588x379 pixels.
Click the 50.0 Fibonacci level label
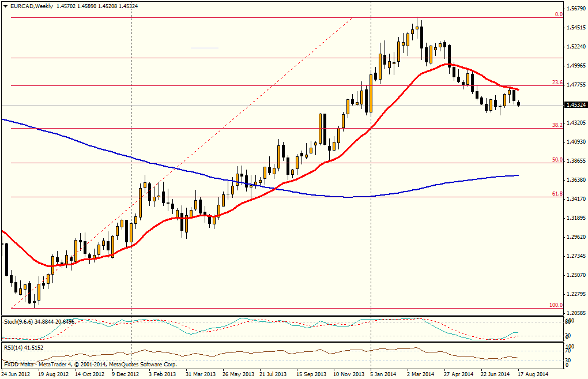[557, 160]
